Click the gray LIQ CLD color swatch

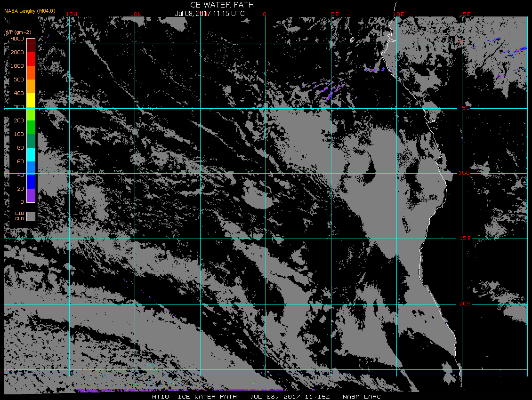31,216
